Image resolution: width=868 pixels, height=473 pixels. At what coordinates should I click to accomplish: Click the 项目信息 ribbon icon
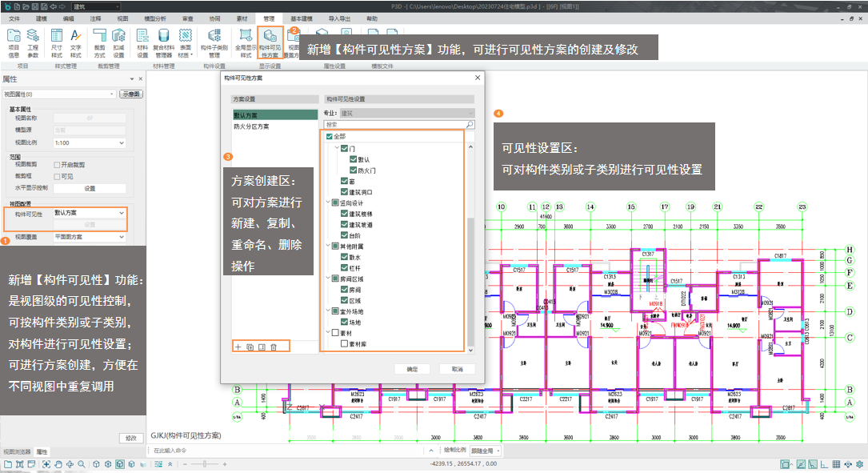coord(14,43)
